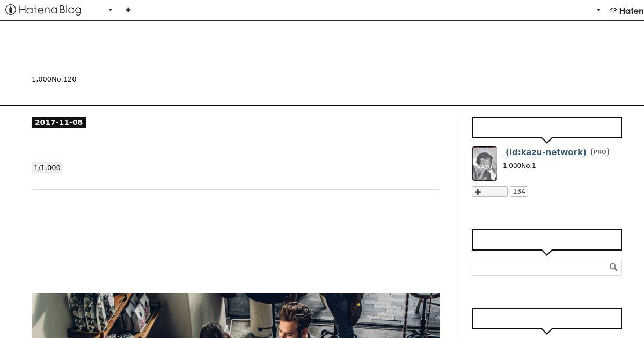Focus the sidebar search input field
The height and width of the screenshot is (338, 644).
[540, 267]
